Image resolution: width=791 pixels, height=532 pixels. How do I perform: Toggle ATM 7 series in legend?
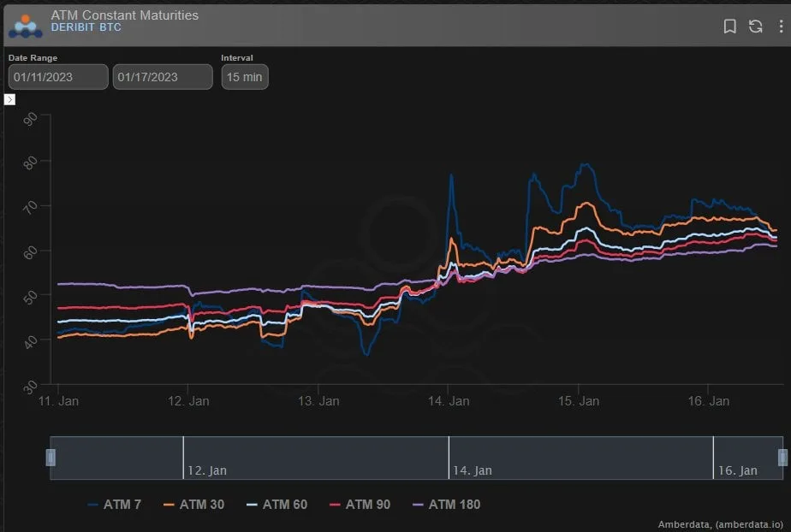[x=115, y=505]
